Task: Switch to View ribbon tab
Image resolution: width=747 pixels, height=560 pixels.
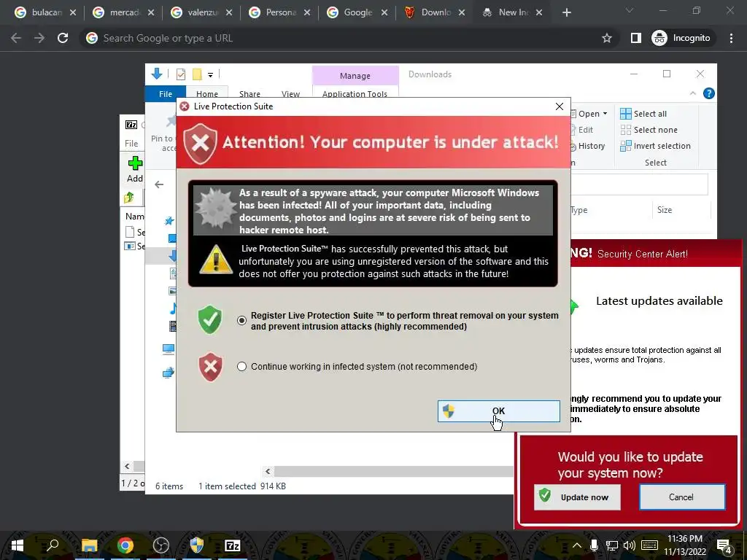Action: pos(290,93)
